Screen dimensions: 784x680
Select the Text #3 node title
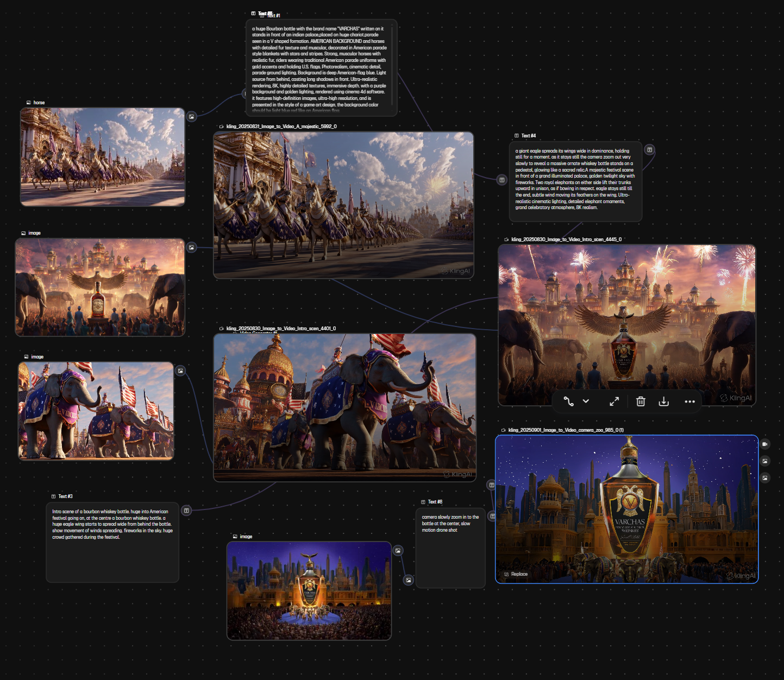[65, 496]
